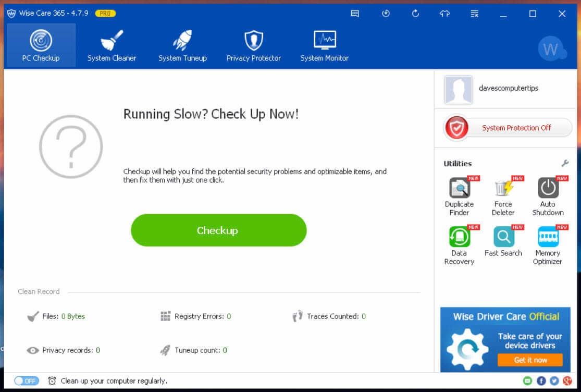Click the wrench icon beside Utilities

565,163
